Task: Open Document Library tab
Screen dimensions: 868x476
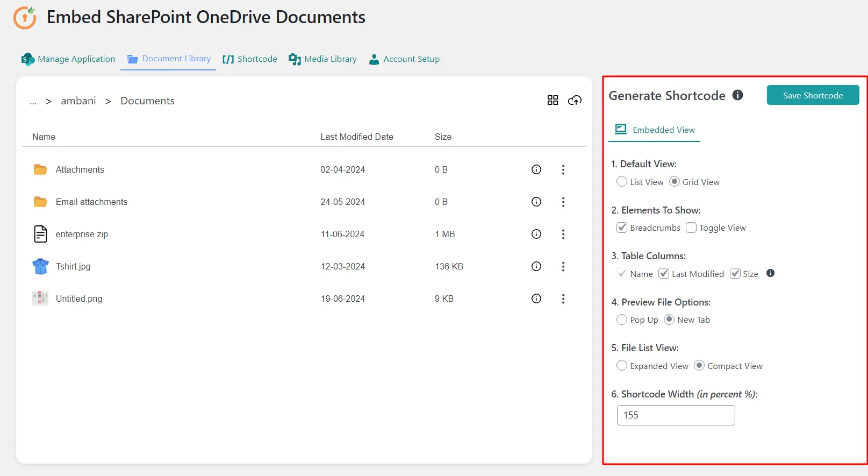Action: tap(169, 59)
